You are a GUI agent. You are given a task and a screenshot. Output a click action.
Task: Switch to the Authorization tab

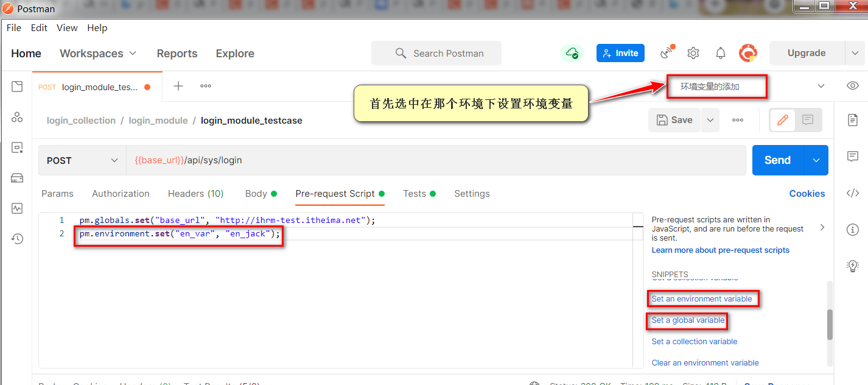tap(121, 194)
